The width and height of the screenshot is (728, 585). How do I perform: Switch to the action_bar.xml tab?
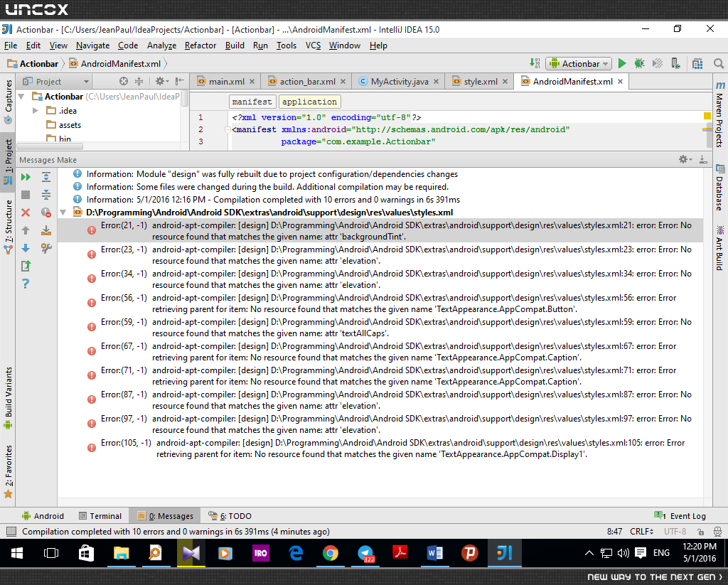pyautogui.click(x=307, y=82)
